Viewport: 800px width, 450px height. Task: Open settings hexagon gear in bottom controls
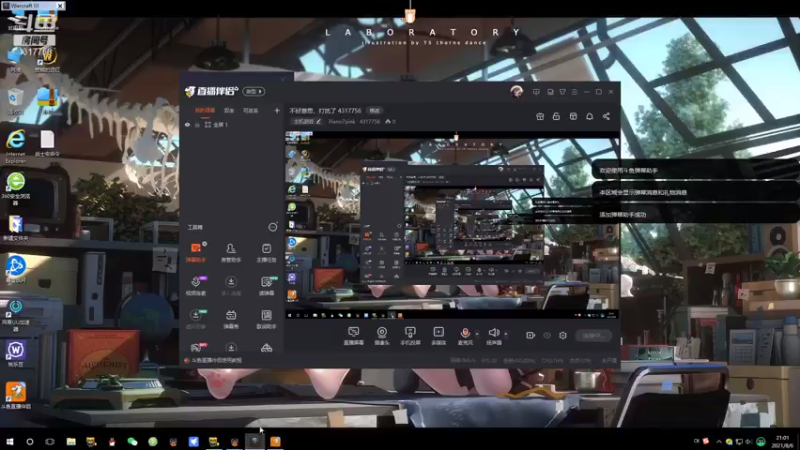(563, 335)
